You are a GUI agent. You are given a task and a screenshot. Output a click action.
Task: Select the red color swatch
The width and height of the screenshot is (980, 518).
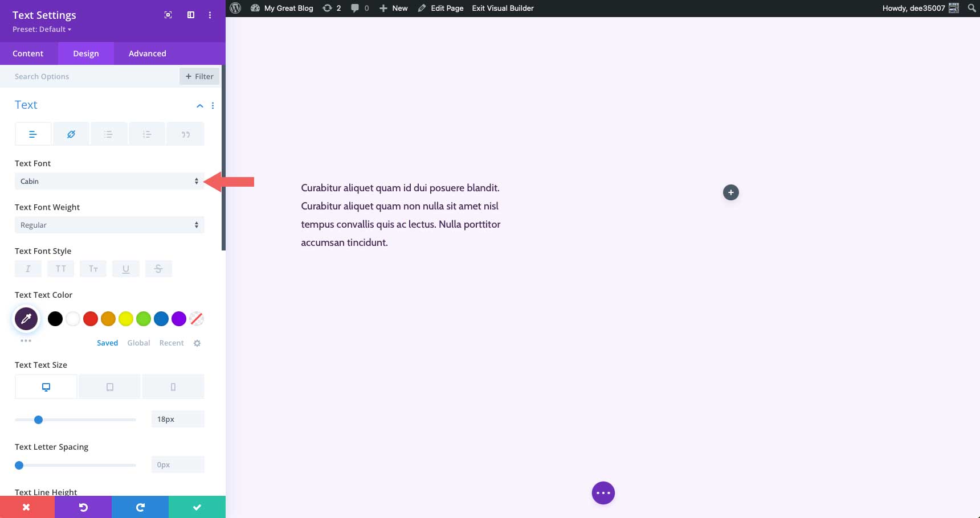point(90,319)
